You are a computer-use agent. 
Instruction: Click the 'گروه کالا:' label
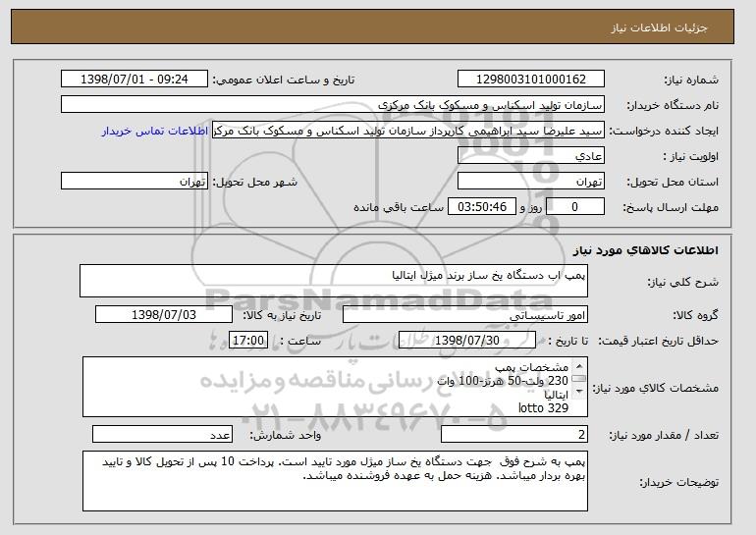pos(695,315)
